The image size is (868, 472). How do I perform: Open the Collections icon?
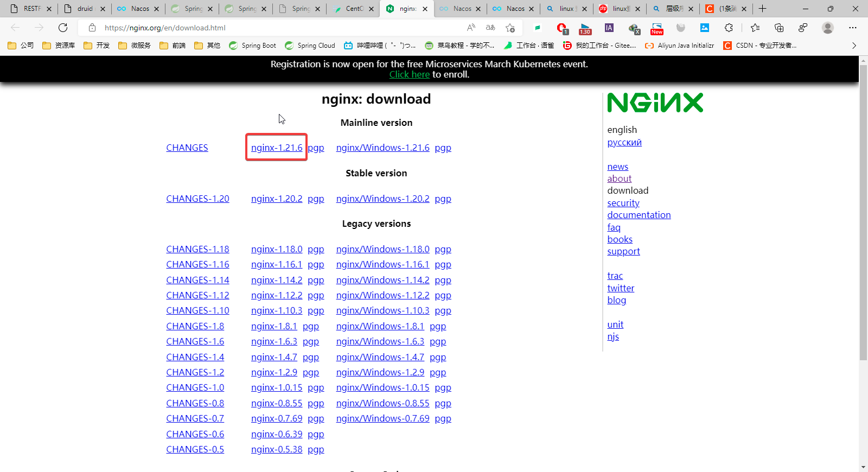pos(779,28)
